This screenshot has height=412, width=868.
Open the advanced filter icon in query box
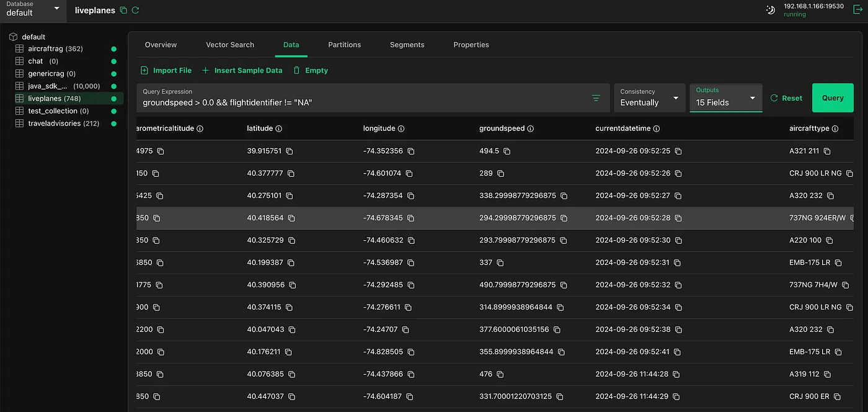click(x=596, y=98)
